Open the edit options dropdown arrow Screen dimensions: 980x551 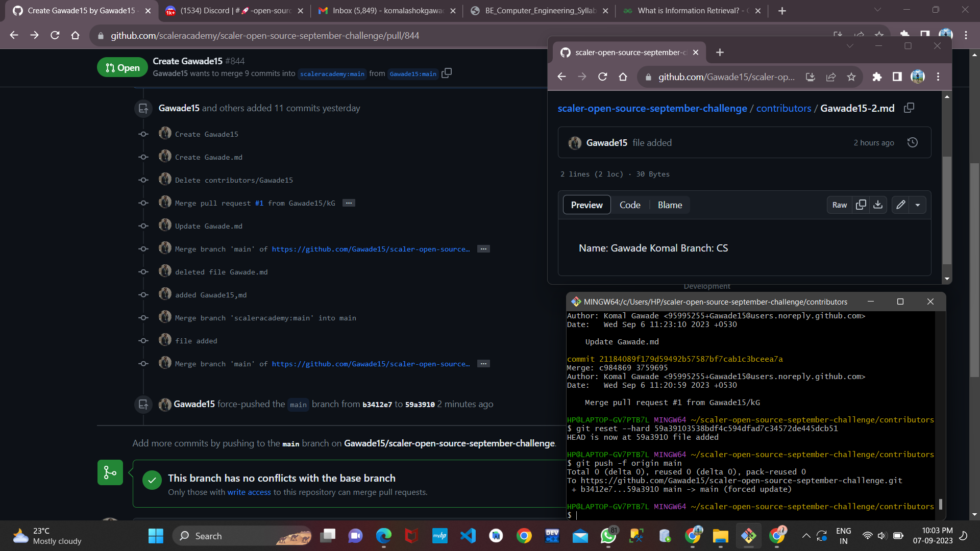[x=918, y=205]
